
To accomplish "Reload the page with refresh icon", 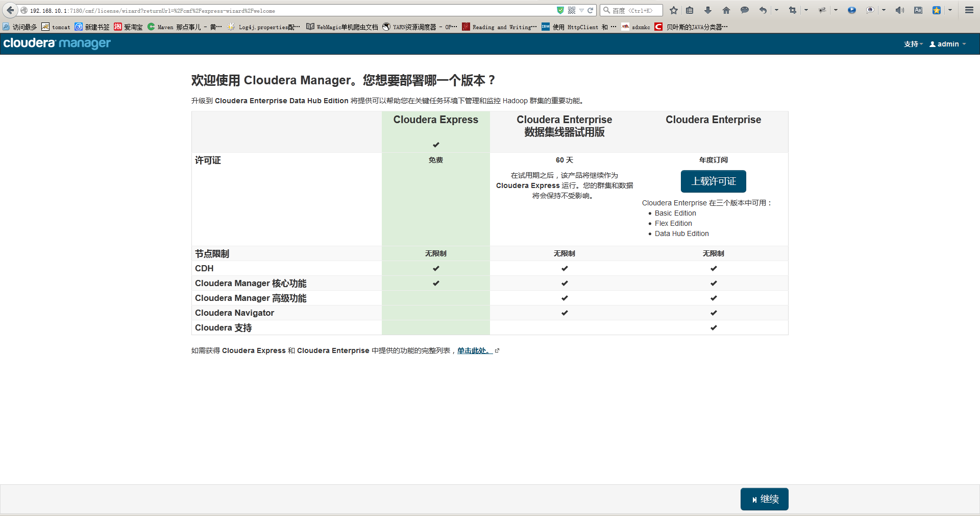I will (591, 10).
